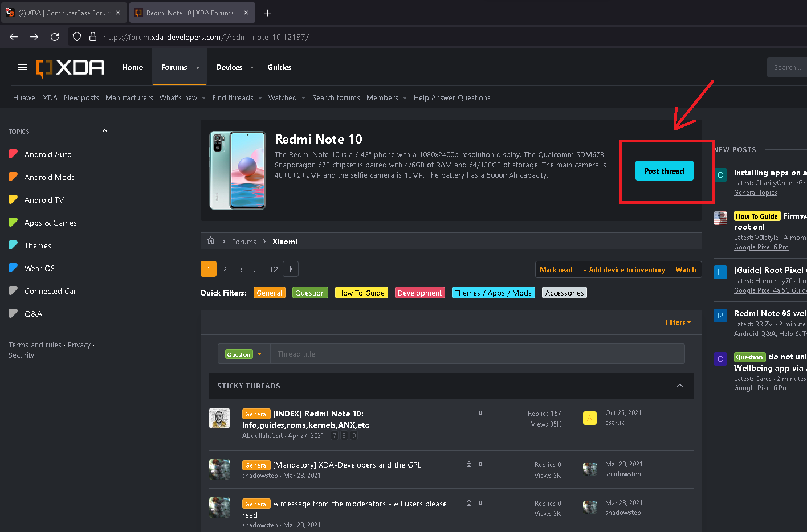
Task: Expand the Forums dropdown arrow
Action: point(198,68)
